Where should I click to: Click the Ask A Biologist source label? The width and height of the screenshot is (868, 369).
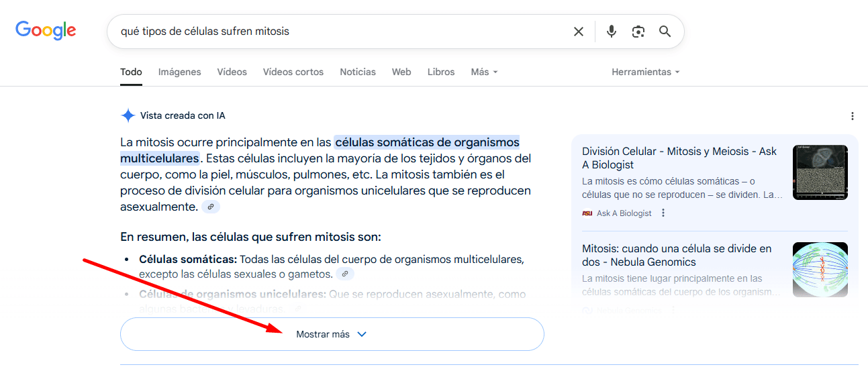tap(624, 213)
